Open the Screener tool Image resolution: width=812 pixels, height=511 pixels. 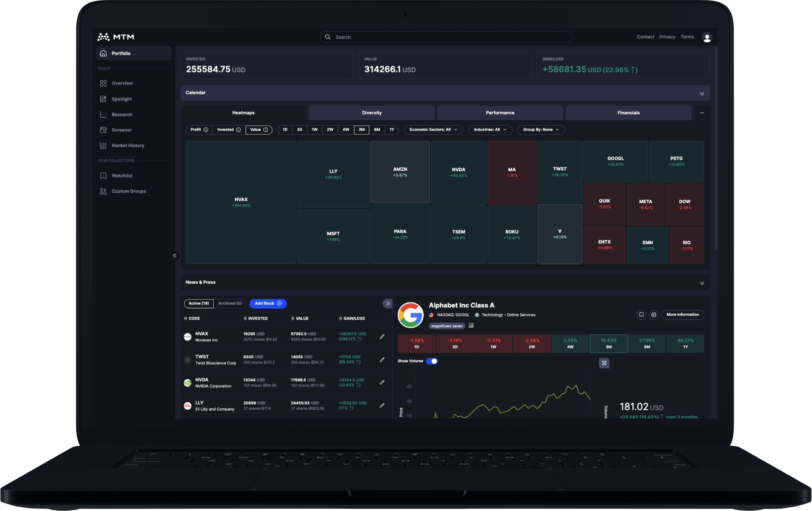point(116,130)
